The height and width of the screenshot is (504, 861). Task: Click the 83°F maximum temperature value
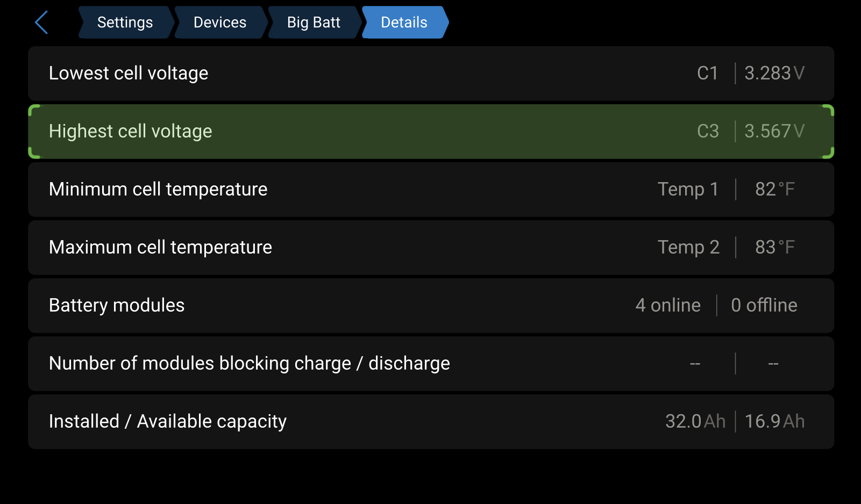tap(775, 247)
